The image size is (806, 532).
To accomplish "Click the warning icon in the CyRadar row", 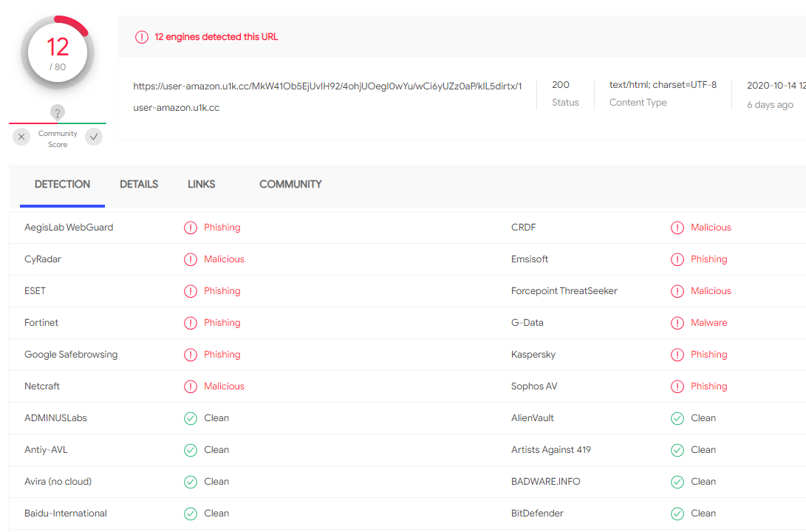I will point(191,259).
